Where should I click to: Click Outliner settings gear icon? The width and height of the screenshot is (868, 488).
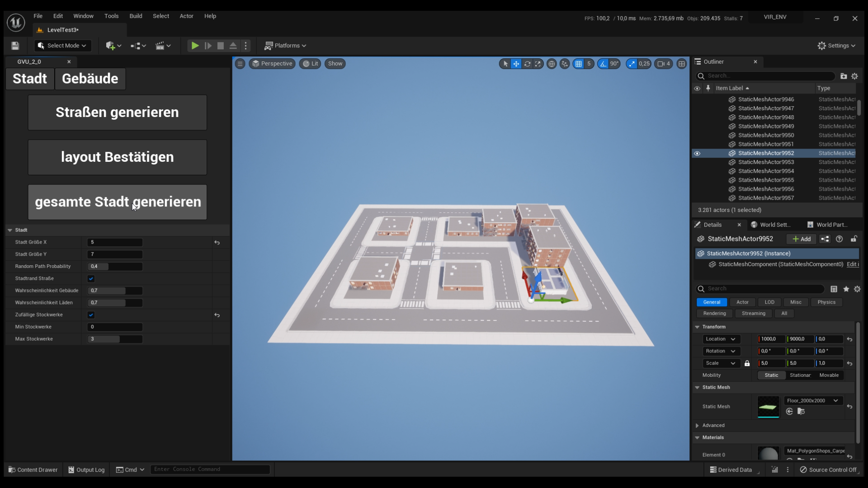click(x=854, y=76)
